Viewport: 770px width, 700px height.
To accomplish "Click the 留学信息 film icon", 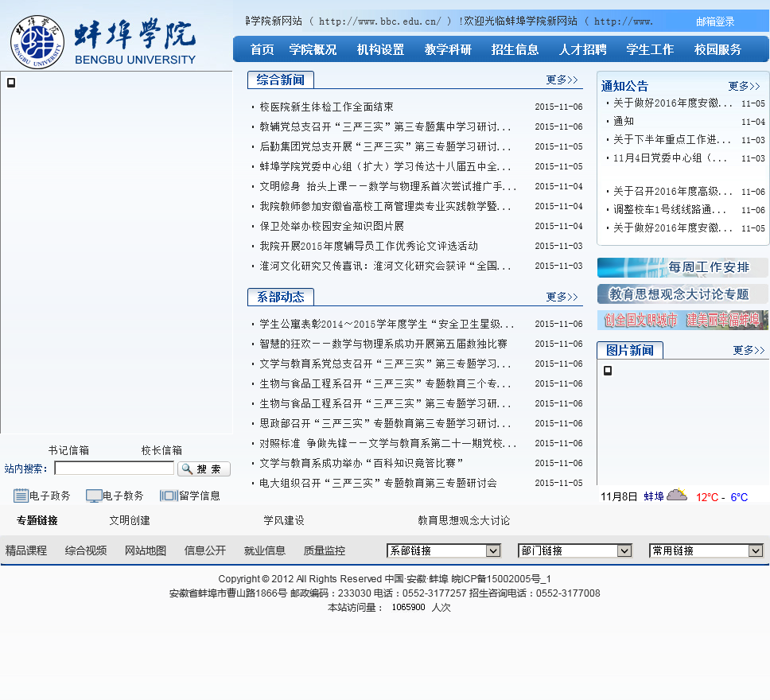I will point(169,496).
